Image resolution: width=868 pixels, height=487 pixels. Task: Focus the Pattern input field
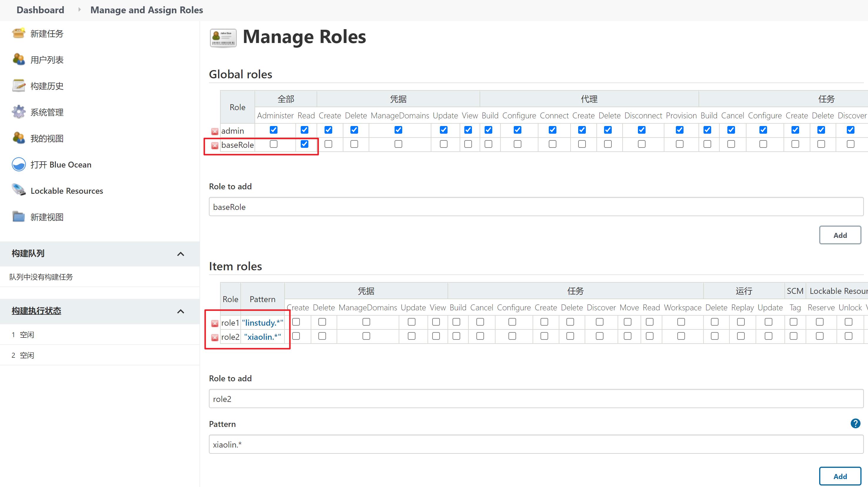pos(536,444)
